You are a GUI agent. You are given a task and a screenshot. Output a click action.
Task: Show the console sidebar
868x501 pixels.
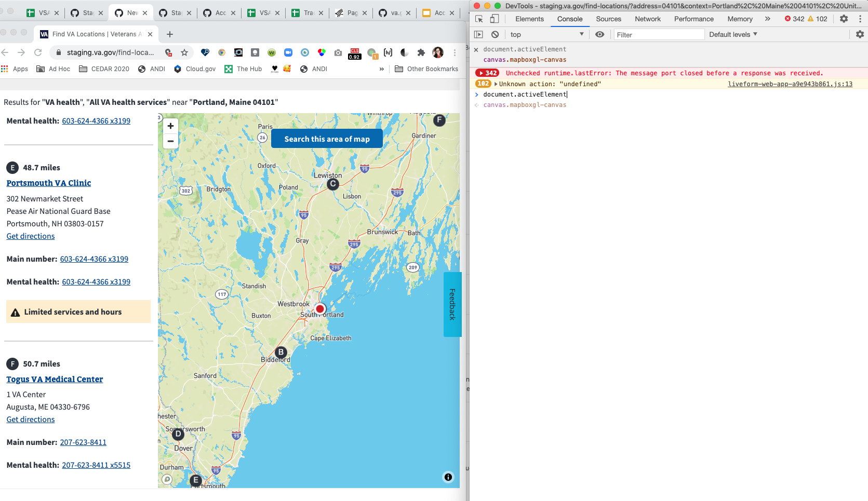(479, 34)
